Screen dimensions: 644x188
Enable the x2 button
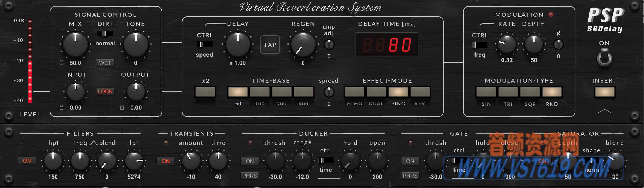[x=205, y=92]
